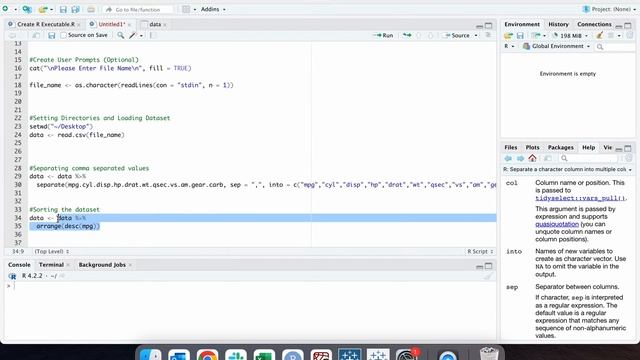Switch to the Packages tab

pyautogui.click(x=560, y=147)
